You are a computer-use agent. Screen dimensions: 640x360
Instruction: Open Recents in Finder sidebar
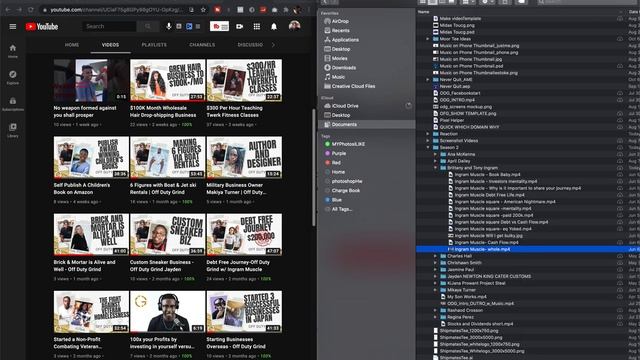pyautogui.click(x=337, y=31)
